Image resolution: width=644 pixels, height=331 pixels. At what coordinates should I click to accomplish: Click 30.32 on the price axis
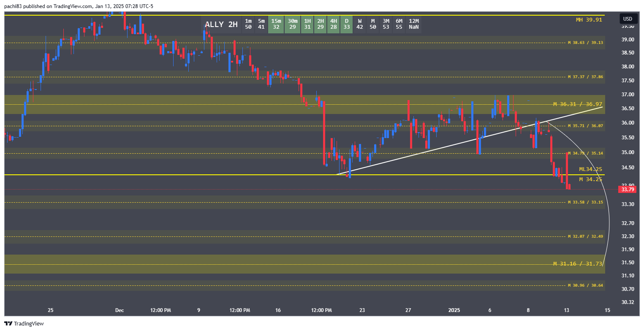(x=628, y=302)
